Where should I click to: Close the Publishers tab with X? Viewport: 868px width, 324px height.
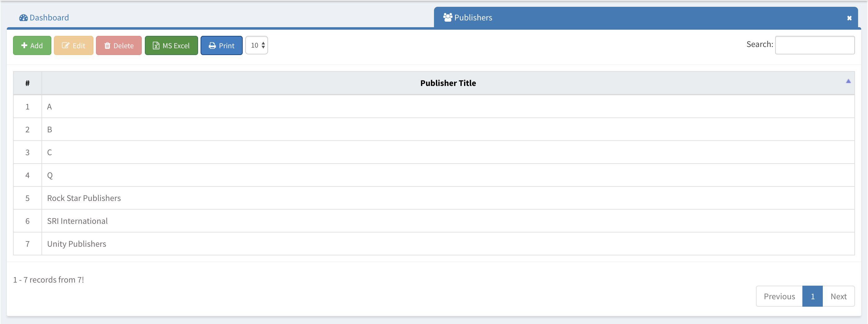849,18
